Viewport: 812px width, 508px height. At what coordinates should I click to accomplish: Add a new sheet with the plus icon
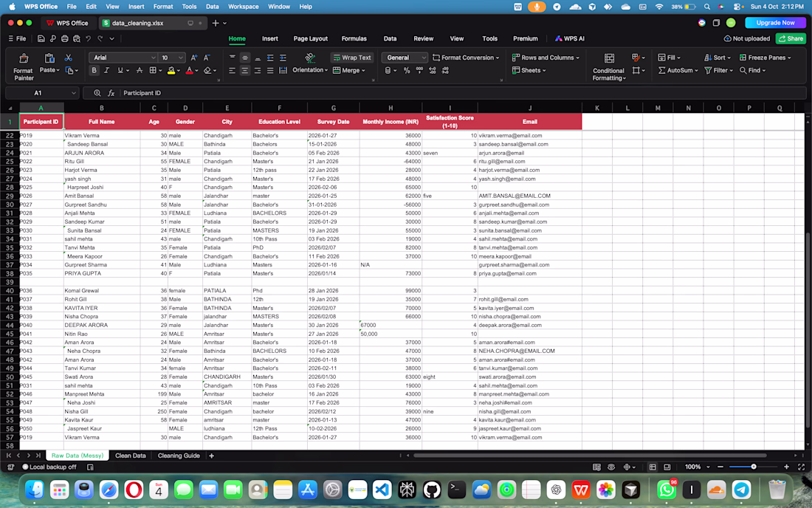211,456
